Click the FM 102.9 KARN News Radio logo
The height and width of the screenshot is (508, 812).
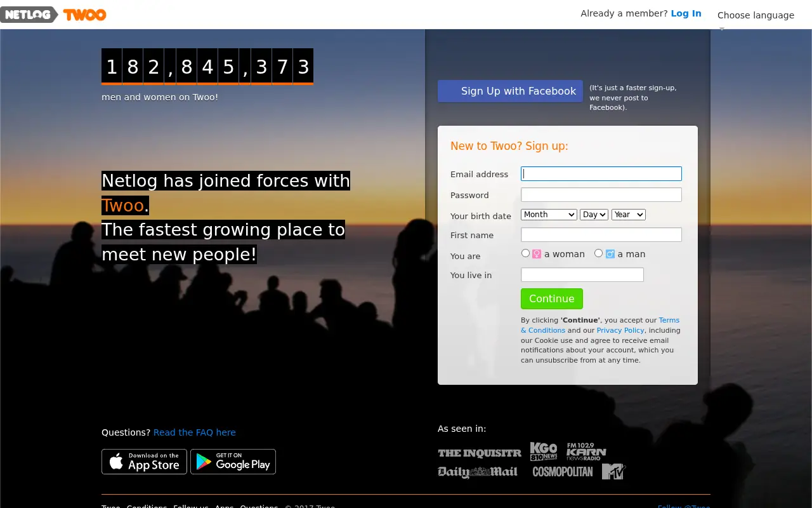pyautogui.click(x=586, y=451)
